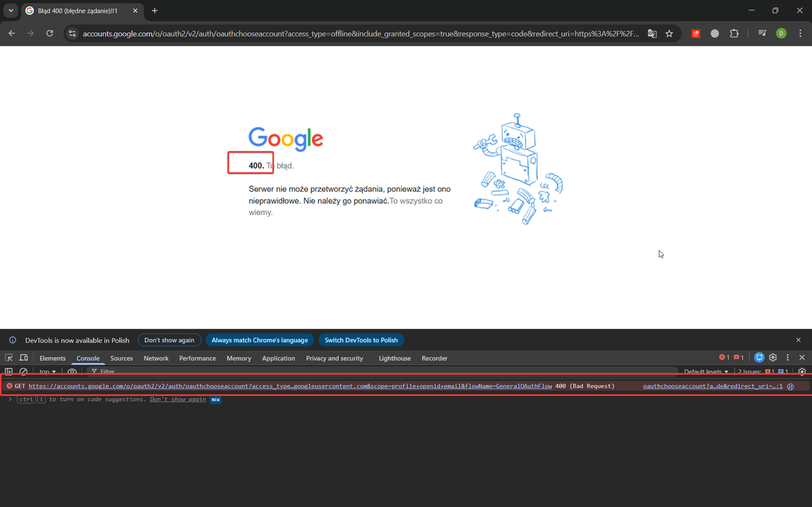This screenshot has height=507, width=812.
Task: Go back to the previous page
Action: tap(12, 33)
